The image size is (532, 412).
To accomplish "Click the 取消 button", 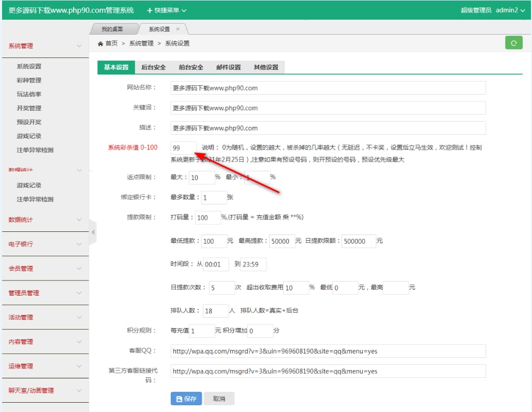I will coord(219,399).
